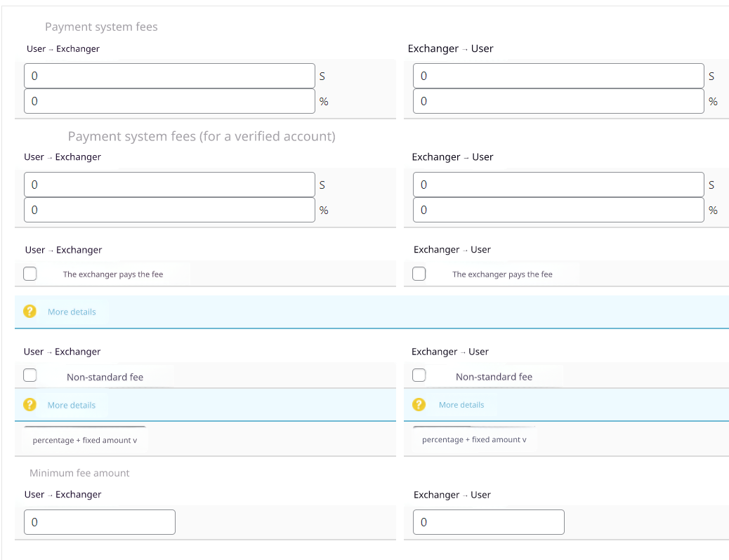Click verified account User → Exchanger S fee field

169,185
